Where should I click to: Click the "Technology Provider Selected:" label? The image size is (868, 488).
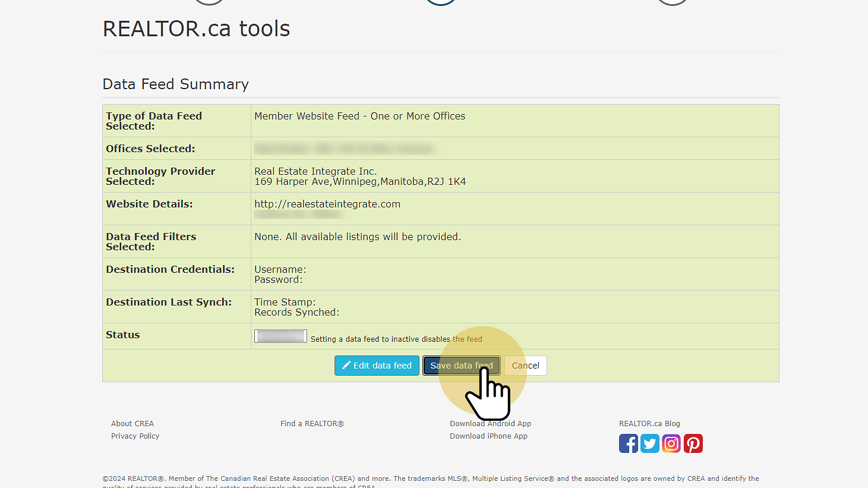click(x=160, y=176)
